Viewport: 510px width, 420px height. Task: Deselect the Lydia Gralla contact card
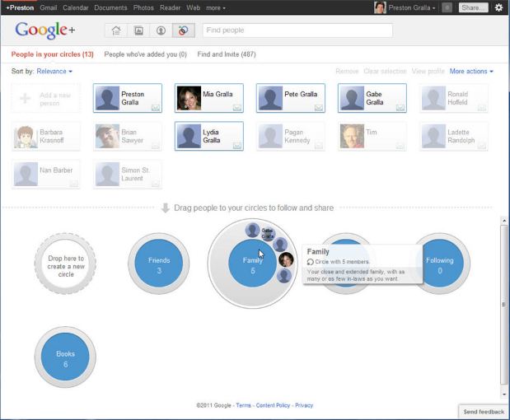pyautogui.click(x=208, y=137)
